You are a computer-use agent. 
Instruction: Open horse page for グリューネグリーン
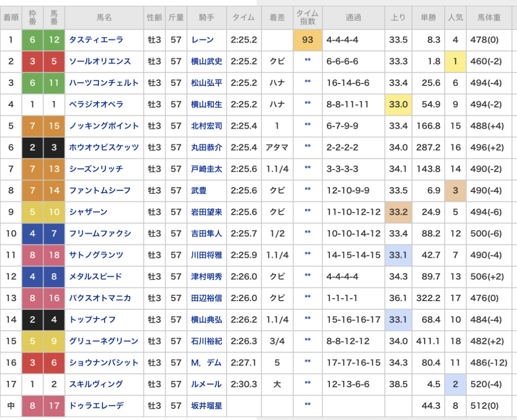[x=103, y=341]
